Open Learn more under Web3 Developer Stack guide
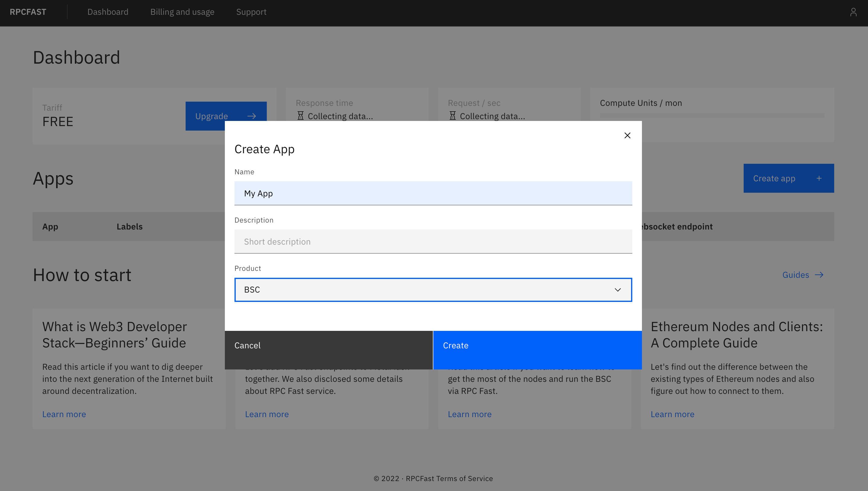The width and height of the screenshot is (868, 491). tap(64, 414)
